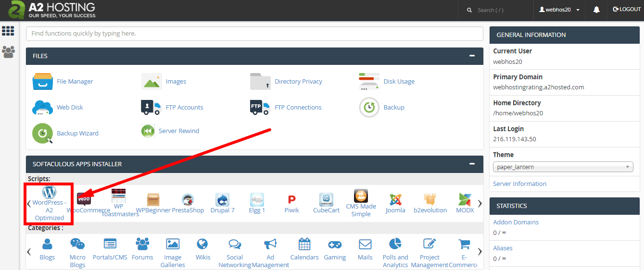Show previous categories with left arrow
The width and height of the screenshot is (644, 270).
29,251
